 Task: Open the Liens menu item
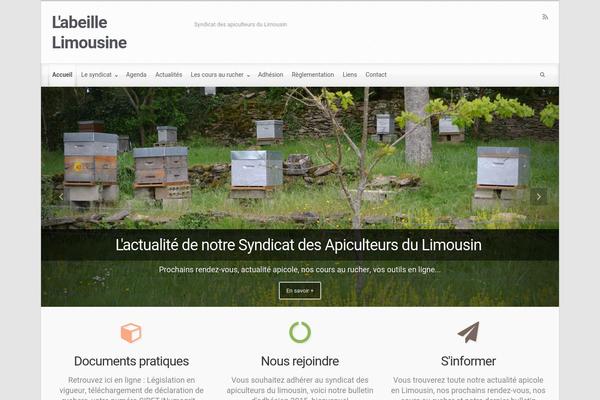[x=350, y=75]
